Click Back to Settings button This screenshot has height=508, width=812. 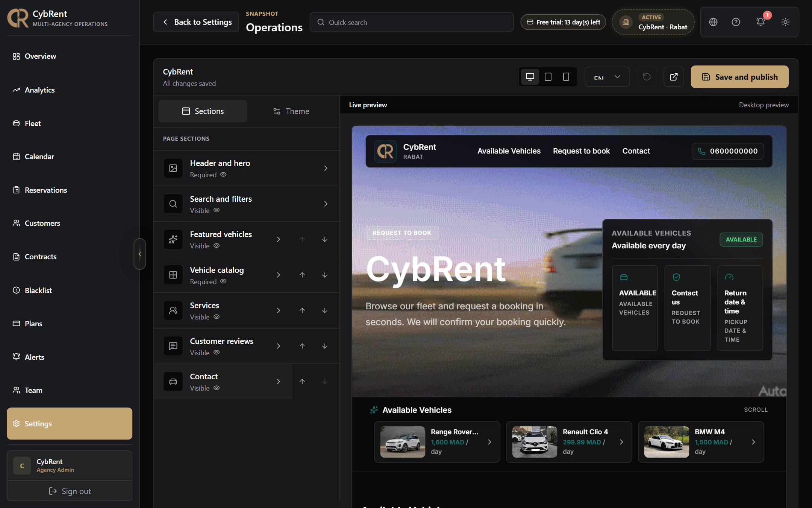pos(196,22)
